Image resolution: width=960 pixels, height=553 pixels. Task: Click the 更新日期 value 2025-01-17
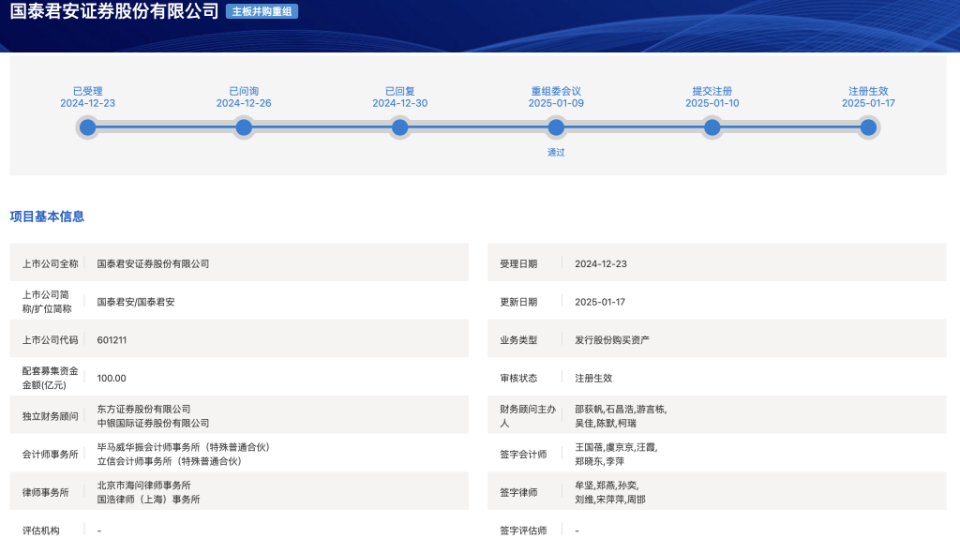click(x=600, y=302)
